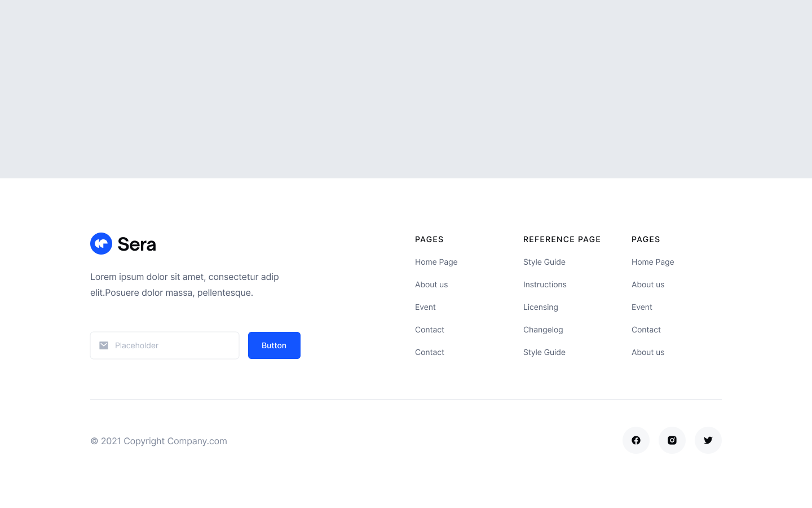Click the Contact link under PAGES
This screenshot has width=812, height=508.
pyautogui.click(x=429, y=330)
